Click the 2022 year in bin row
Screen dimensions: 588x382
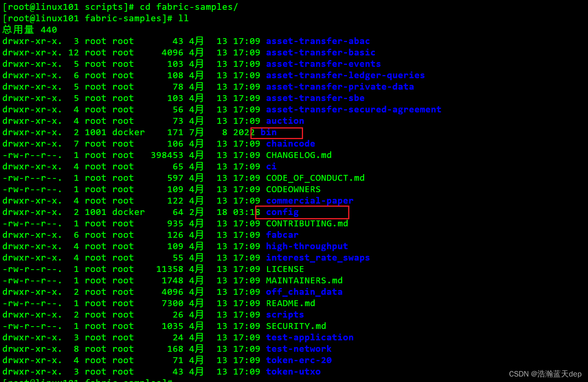click(244, 132)
